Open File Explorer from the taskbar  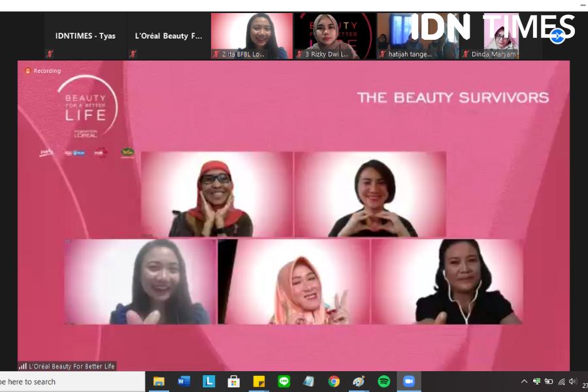[159, 382]
